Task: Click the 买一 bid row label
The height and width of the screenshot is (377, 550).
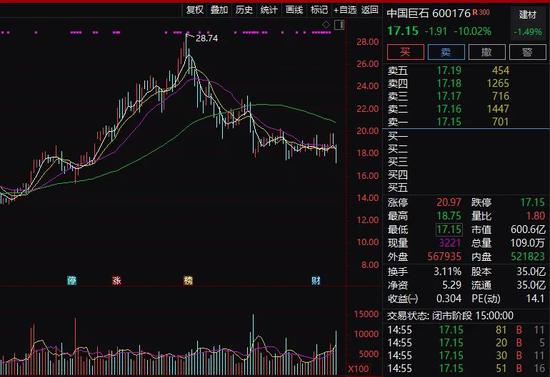Action: [398, 136]
